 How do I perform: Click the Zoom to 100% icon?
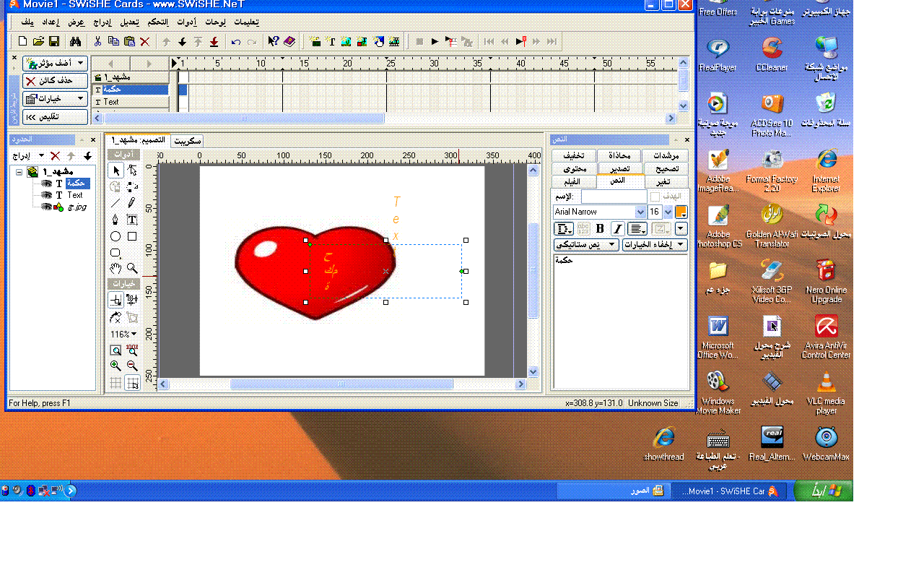click(132, 350)
